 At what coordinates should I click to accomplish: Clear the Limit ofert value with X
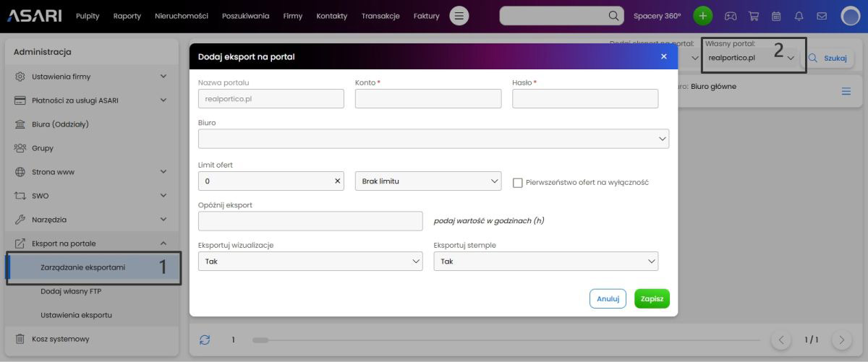(337, 181)
